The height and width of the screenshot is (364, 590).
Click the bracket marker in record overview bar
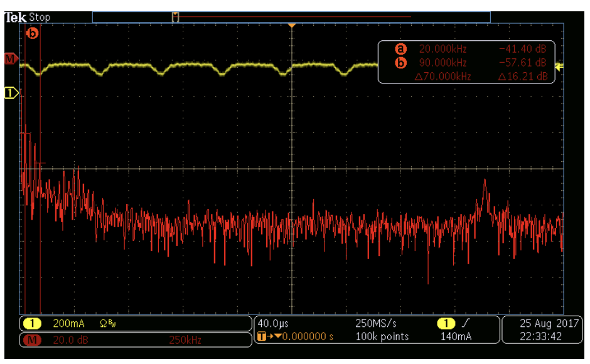pos(176,17)
